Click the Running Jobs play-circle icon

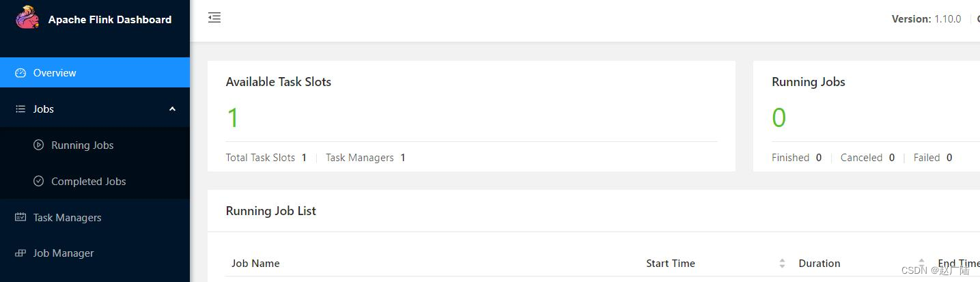pyautogui.click(x=39, y=145)
